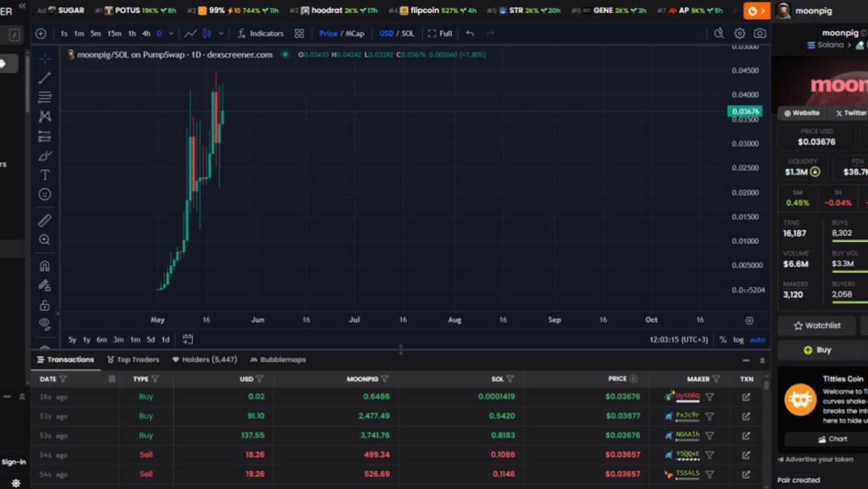Open the chart alert clock icon
This screenshot has width=868, height=489.
719,34
